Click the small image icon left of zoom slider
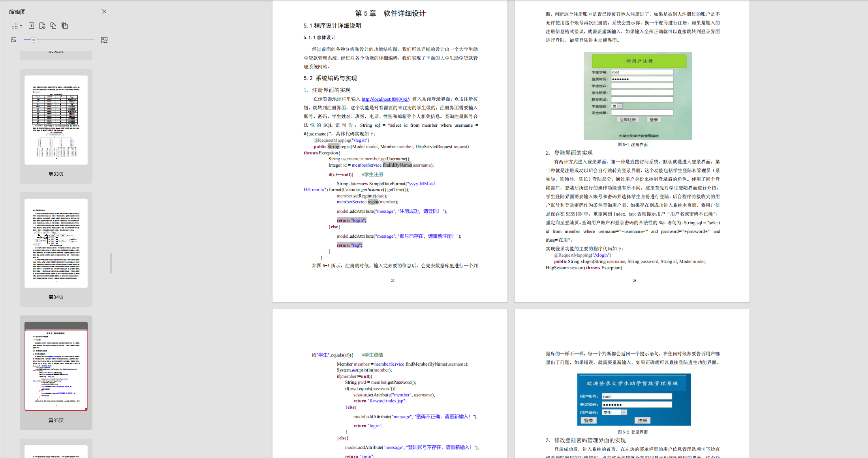The width and height of the screenshot is (868, 458). (13, 39)
